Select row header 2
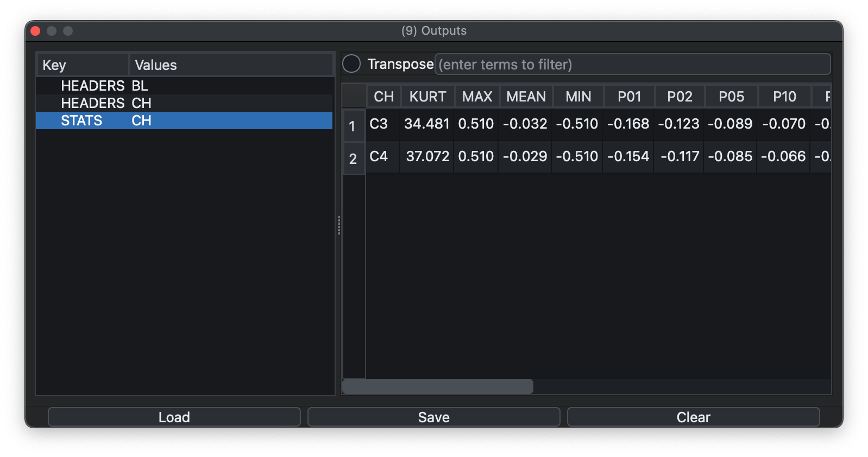The width and height of the screenshot is (868, 457). click(x=354, y=158)
